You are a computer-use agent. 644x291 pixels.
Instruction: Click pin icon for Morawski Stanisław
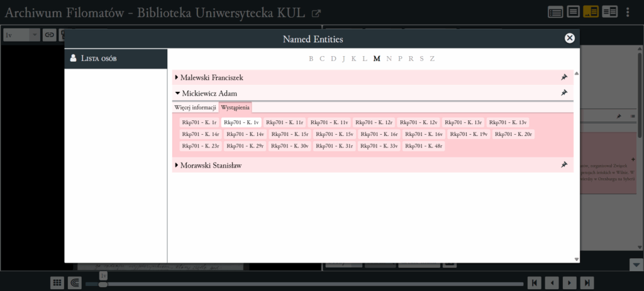pos(564,165)
